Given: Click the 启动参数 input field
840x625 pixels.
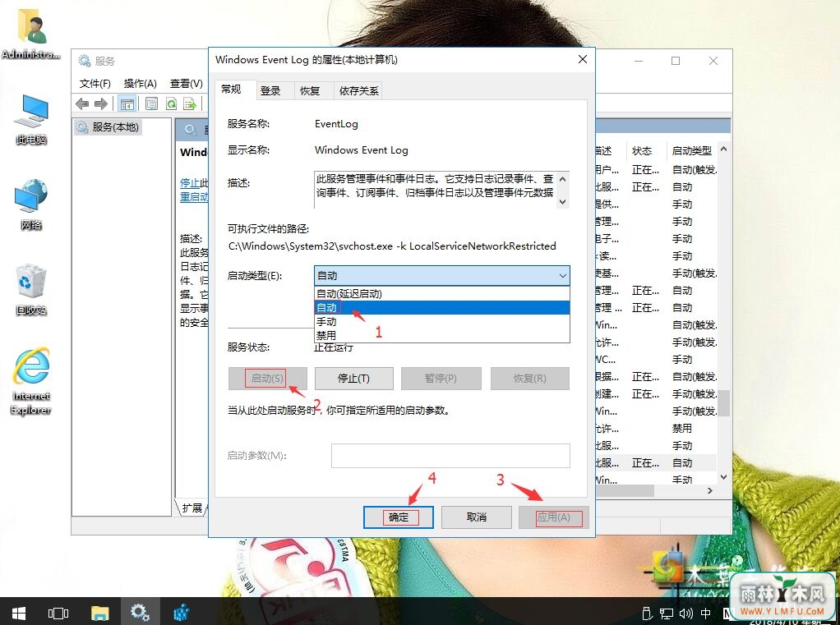Looking at the screenshot, I should [450, 456].
